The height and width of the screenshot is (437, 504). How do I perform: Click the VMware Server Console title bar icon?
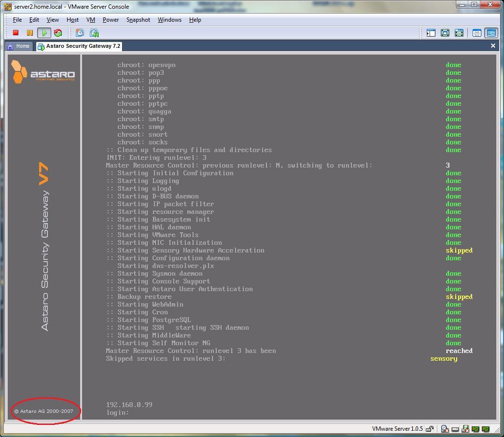click(8, 6)
